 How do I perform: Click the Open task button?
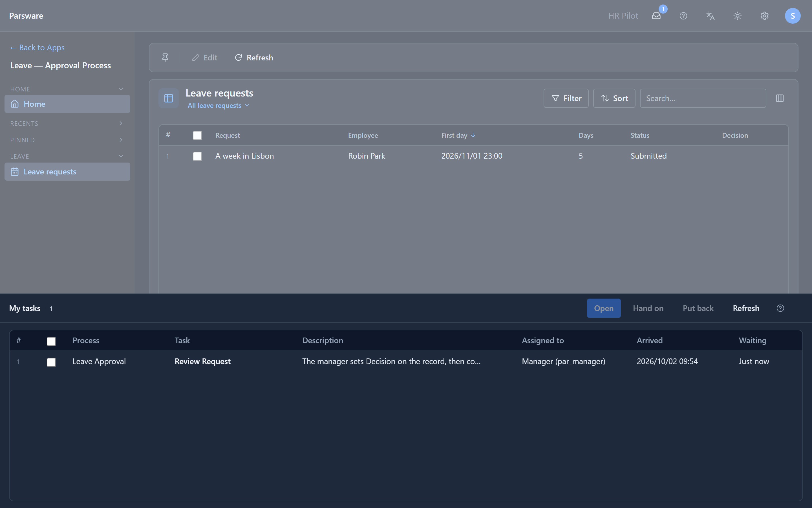(604, 308)
